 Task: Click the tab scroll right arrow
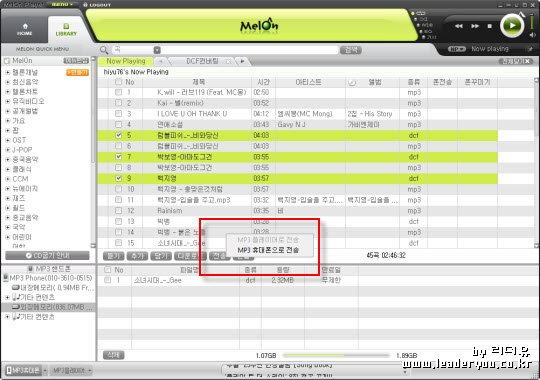[x=242, y=61]
